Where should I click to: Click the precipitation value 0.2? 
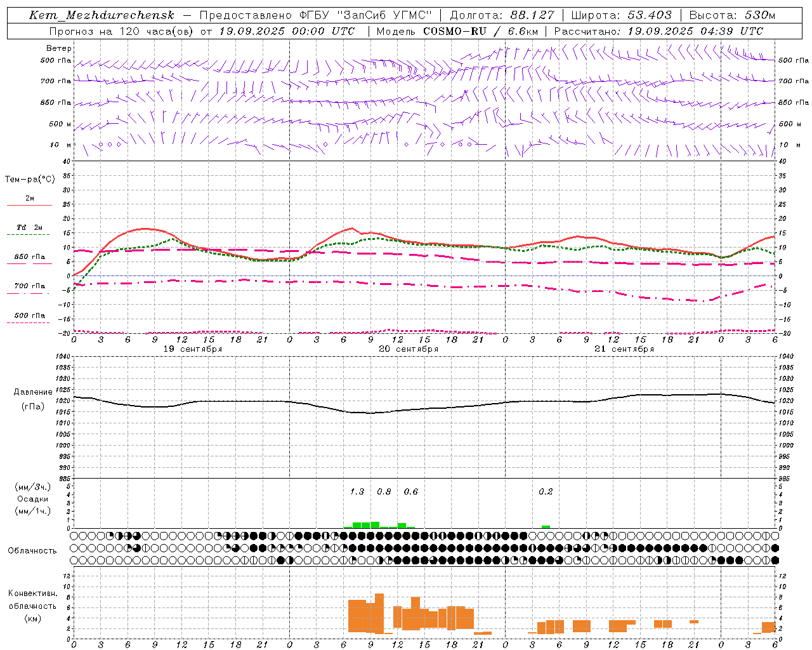(546, 491)
